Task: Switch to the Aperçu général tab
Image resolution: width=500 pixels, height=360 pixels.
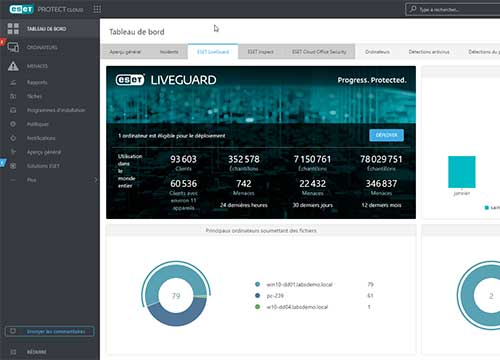Action: coord(125,52)
